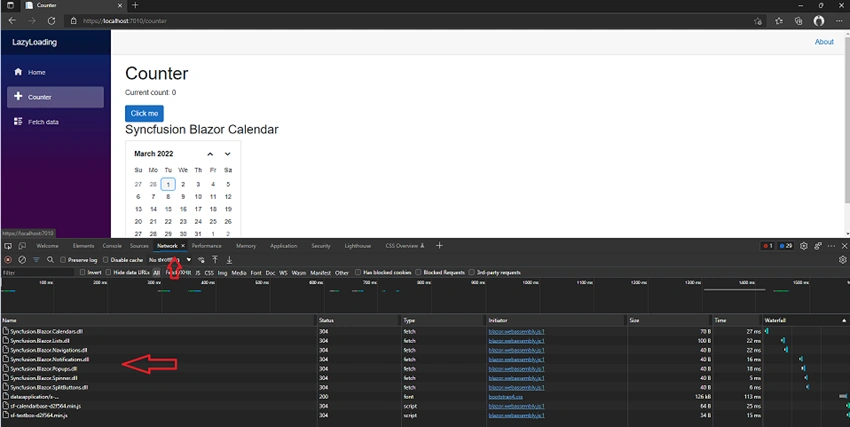Open the Performance tab
Image resolution: width=850 pixels, height=427 pixels.
tap(207, 246)
